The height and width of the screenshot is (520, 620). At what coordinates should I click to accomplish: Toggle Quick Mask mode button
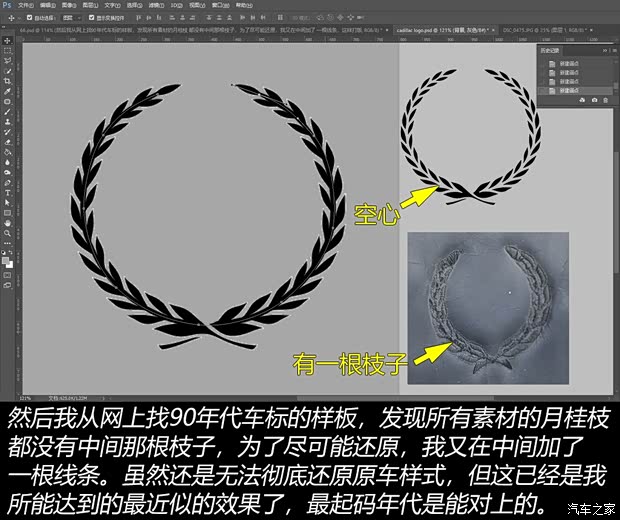tap(8, 275)
